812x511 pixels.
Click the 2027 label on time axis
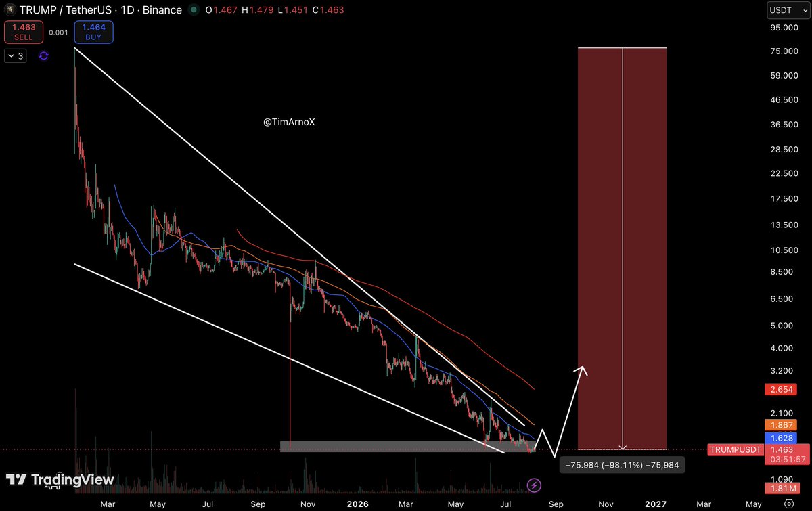pyautogui.click(x=655, y=504)
